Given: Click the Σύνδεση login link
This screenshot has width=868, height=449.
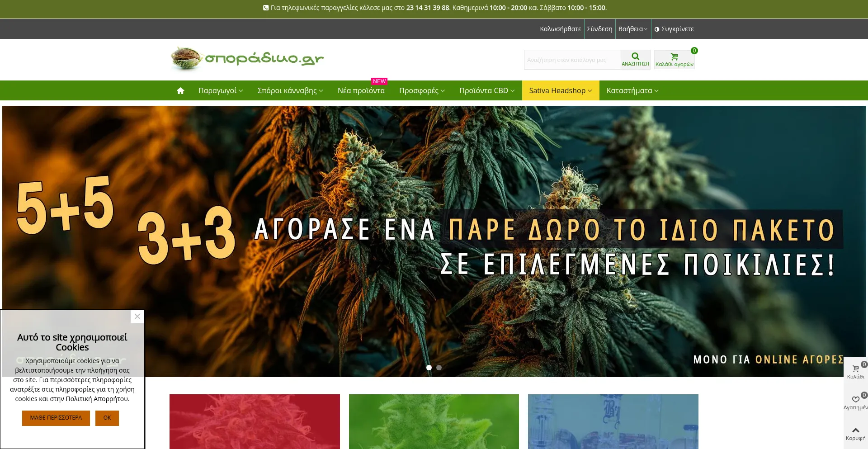Looking at the screenshot, I should [x=599, y=29].
